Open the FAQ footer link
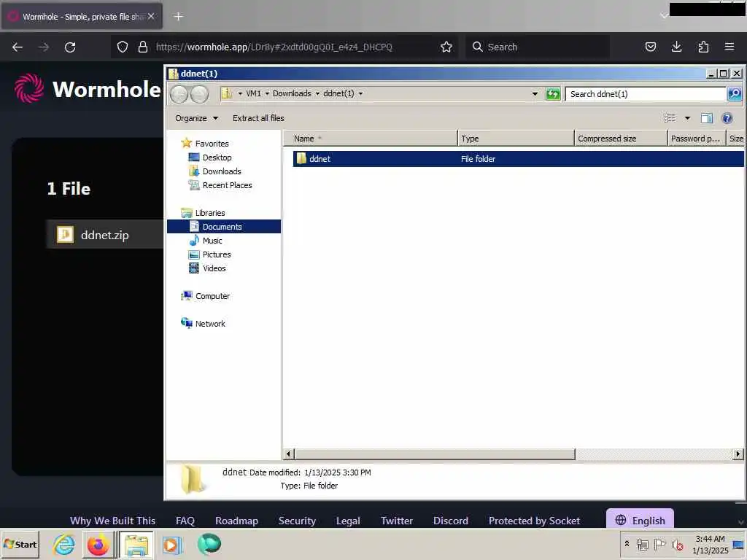The height and width of the screenshot is (560, 747). [185, 521]
